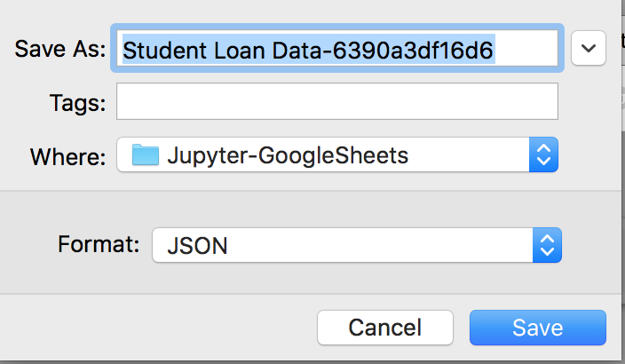This screenshot has width=625, height=364.
Task: Click the Save button
Action: click(538, 328)
